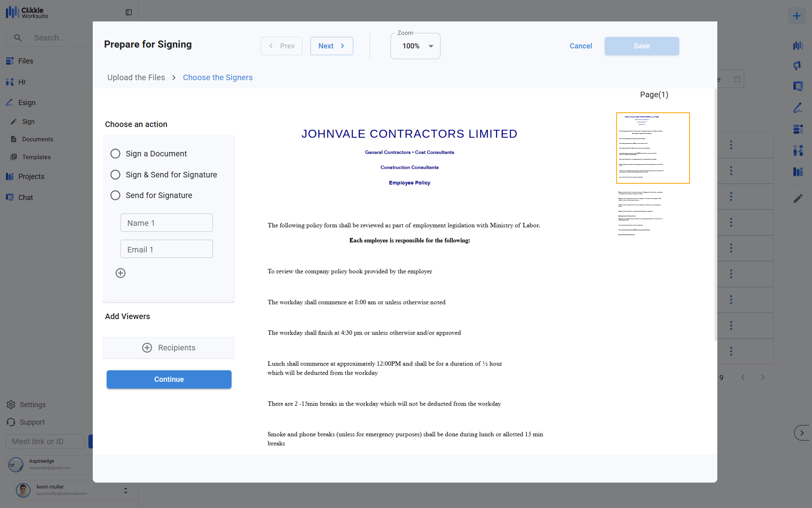812x508 pixels.
Task: Click the sidebar collapse panel icon
Action: click(x=128, y=12)
